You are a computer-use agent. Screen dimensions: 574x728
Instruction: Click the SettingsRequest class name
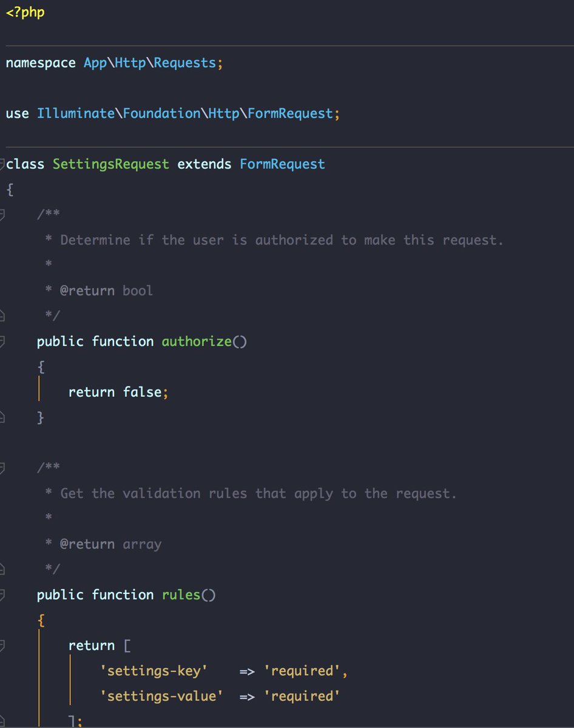tap(110, 164)
